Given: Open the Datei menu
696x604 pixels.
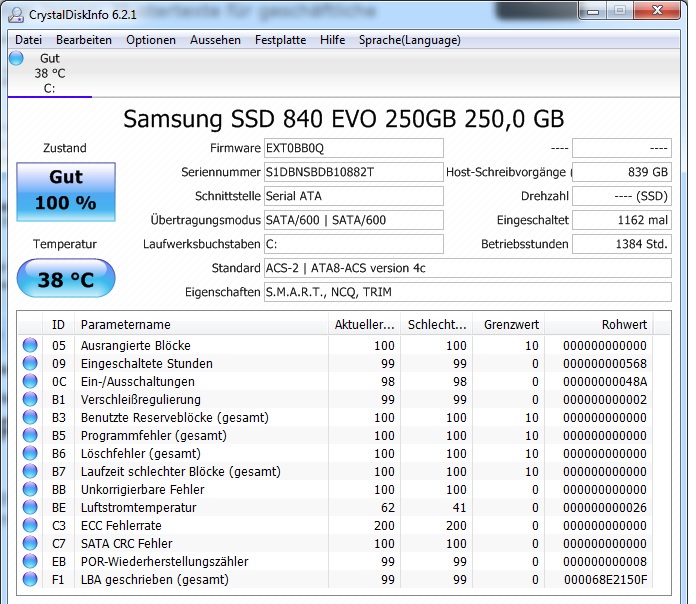Looking at the screenshot, I should 28,40.
